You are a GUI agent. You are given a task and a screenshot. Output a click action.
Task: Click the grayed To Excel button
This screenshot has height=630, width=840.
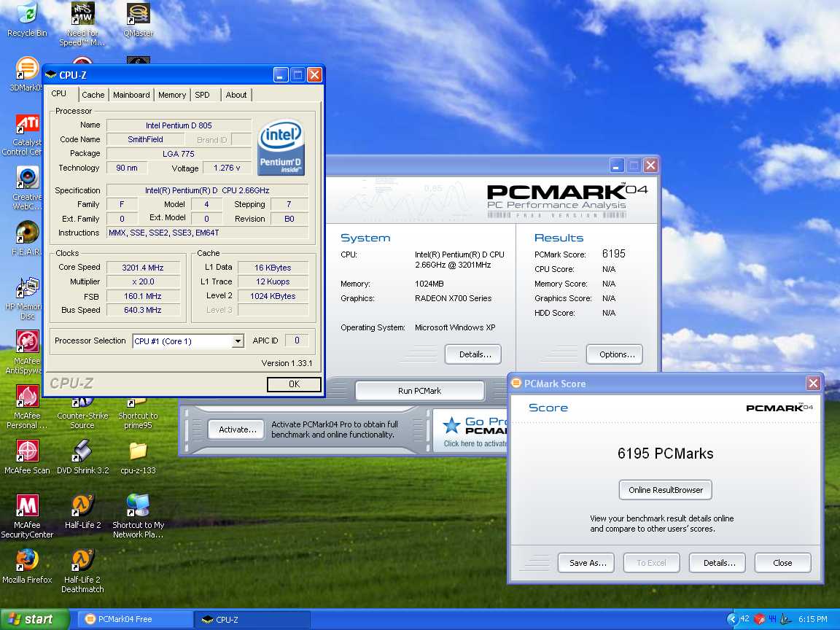(651, 563)
